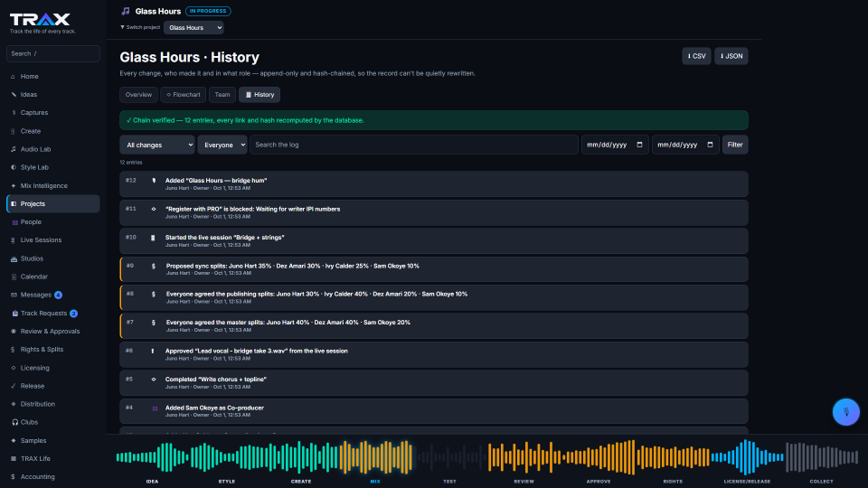This screenshot has width=868, height=488.
Task: Open entry #12 Added Glass Hours bridge hum
Action: pos(433,184)
